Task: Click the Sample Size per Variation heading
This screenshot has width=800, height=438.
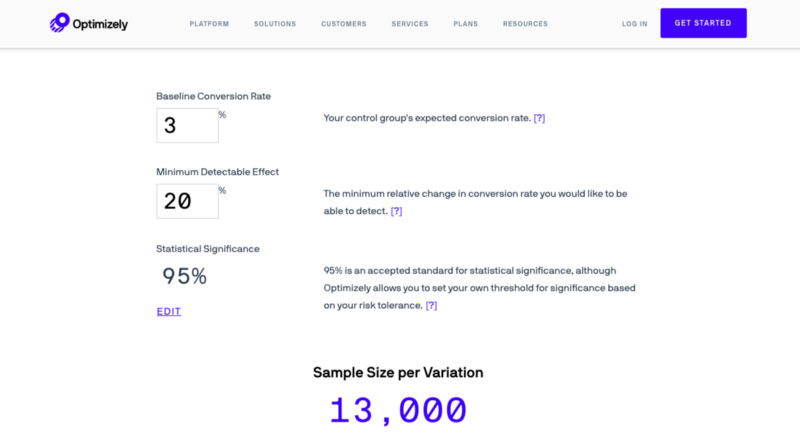Action: 398,373
